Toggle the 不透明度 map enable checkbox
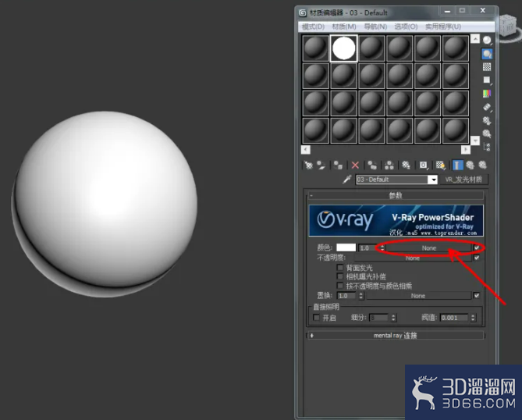 coord(477,258)
